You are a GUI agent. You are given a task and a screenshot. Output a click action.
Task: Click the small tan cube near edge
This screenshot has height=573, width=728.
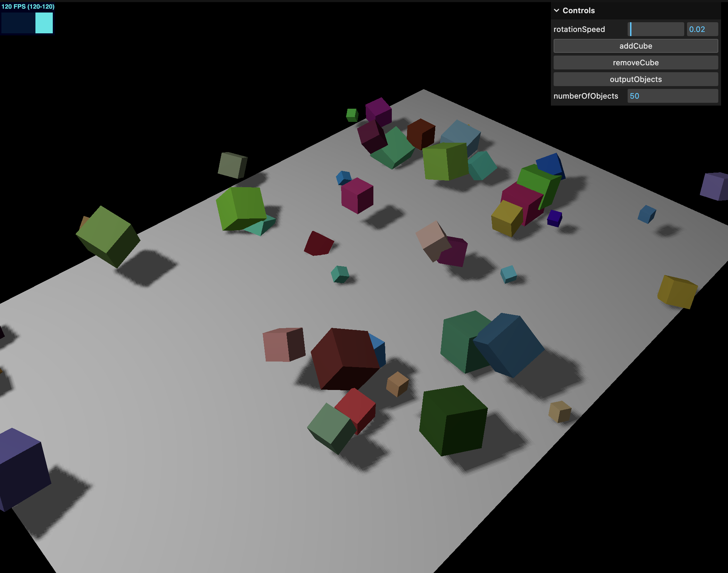point(559,412)
